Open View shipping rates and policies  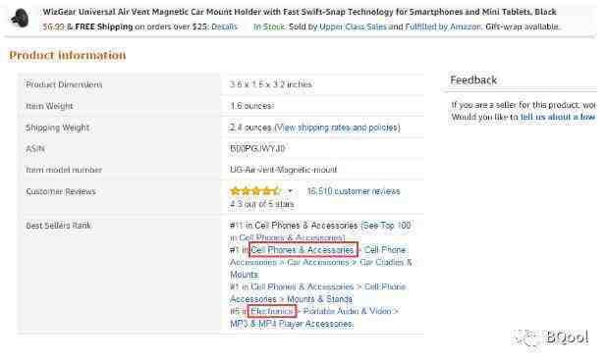(x=337, y=128)
